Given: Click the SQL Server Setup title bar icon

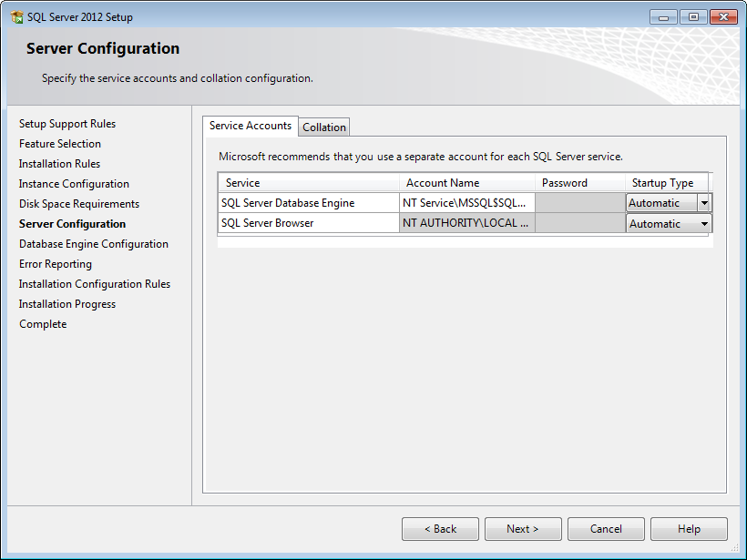Looking at the screenshot, I should (16, 17).
